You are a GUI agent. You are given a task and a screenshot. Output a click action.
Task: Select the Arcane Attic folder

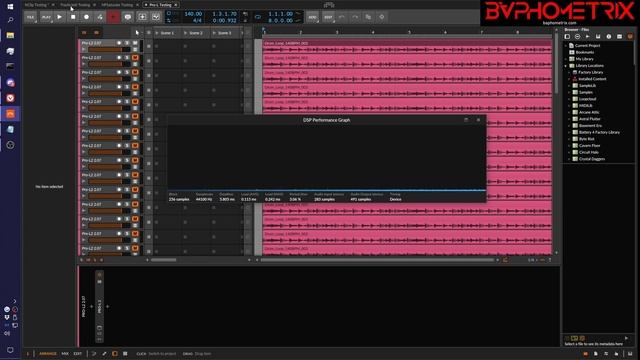pos(589,112)
